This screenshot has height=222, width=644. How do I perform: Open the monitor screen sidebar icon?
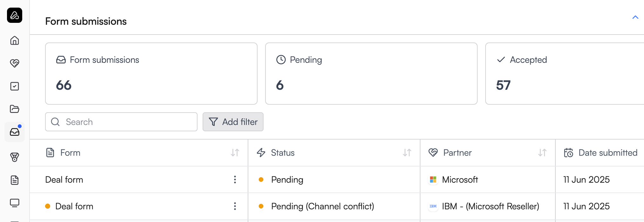[15, 203]
